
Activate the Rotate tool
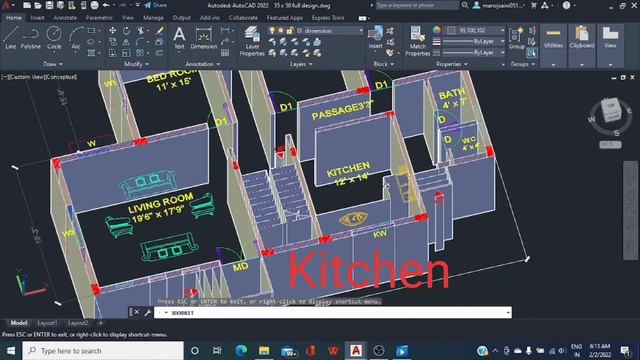click(127, 31)
